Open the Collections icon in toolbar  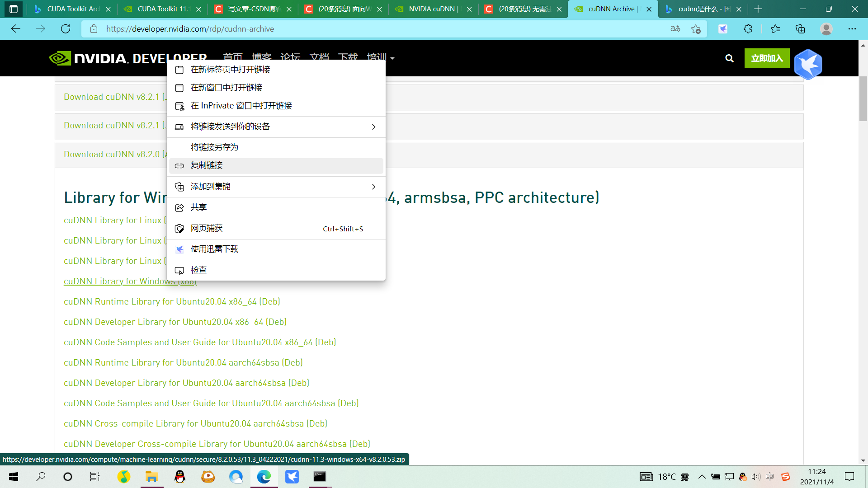pos(800,29)
